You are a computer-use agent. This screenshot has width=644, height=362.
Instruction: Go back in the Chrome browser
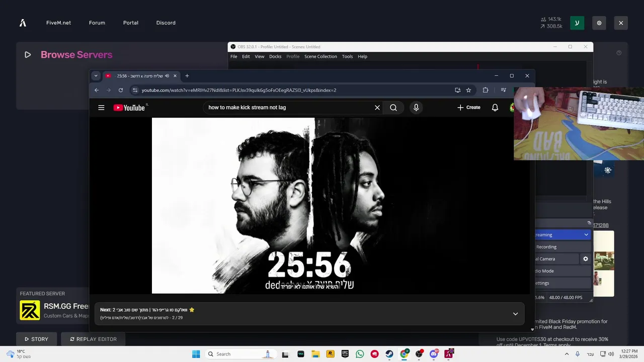[x=97, y=90]
